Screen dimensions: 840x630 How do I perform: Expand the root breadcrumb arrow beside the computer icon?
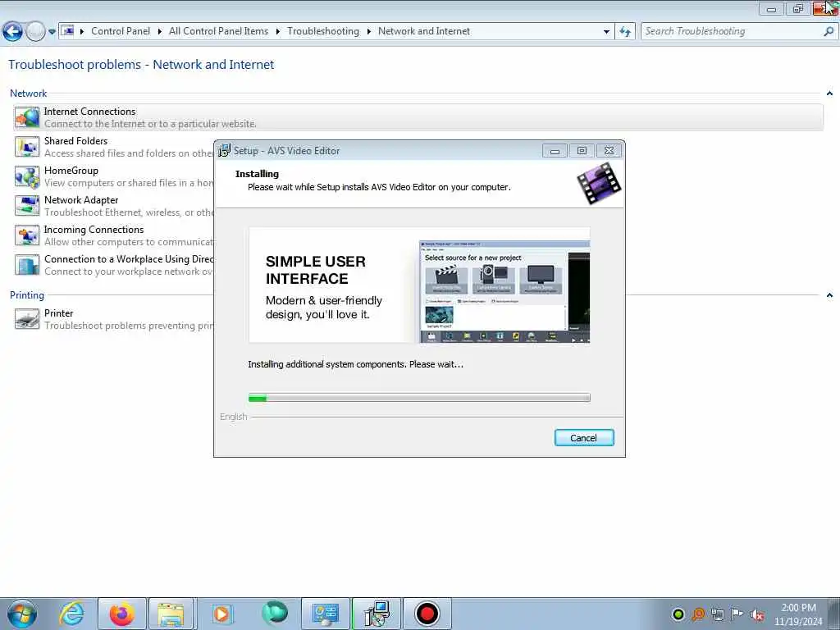click(82, 32)
